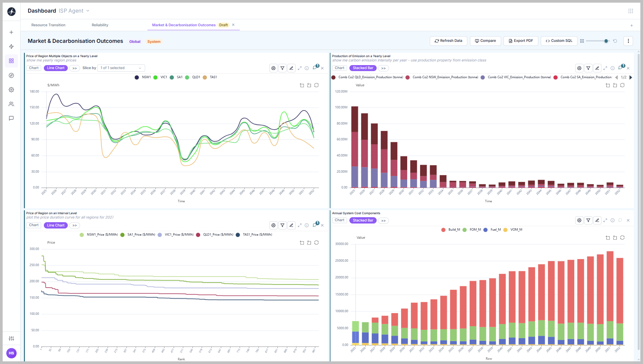Open the dashboards grid sidebar icon
This screenshot has height=364, width=643.
pos(11,61)
